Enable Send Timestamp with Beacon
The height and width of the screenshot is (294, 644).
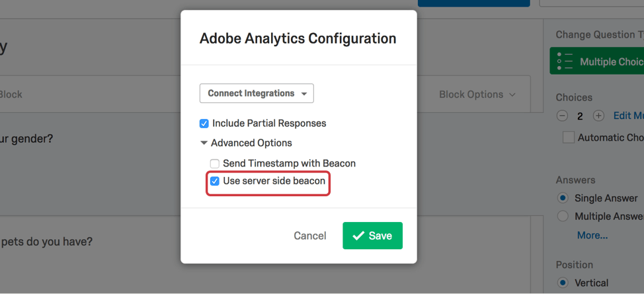[214, 163]
